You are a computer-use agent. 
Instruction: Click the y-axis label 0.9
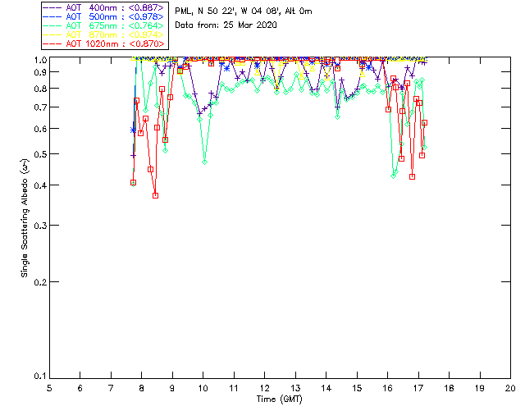click(40, 72)
